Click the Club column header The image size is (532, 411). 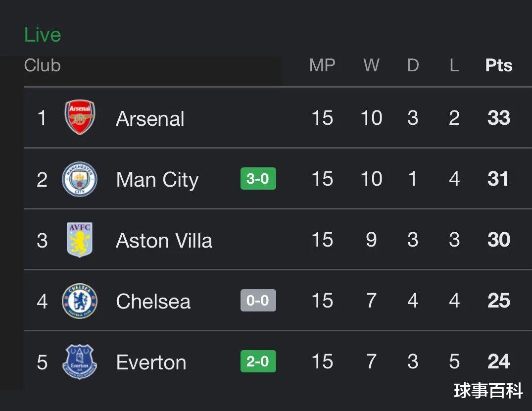coord(43,65)
